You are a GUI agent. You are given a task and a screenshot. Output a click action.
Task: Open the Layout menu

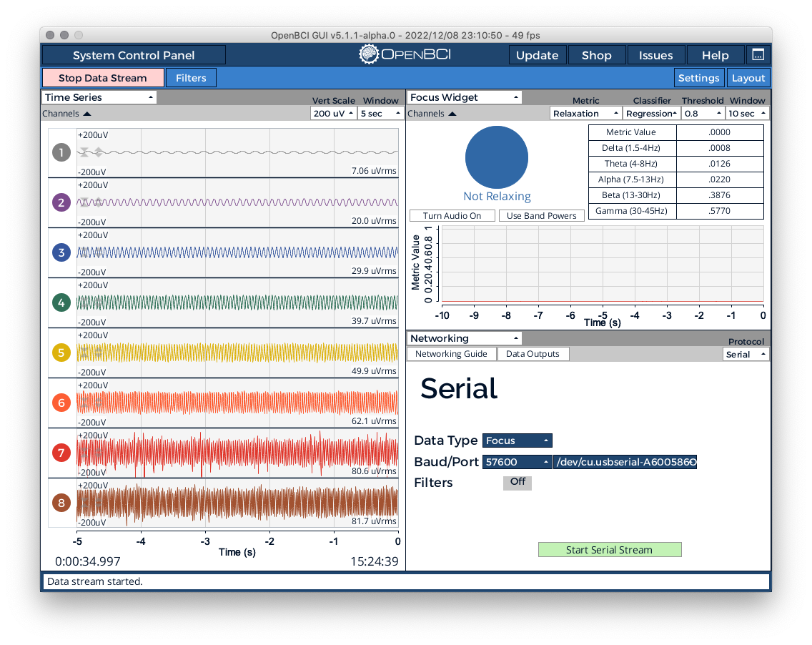point(748,78)
